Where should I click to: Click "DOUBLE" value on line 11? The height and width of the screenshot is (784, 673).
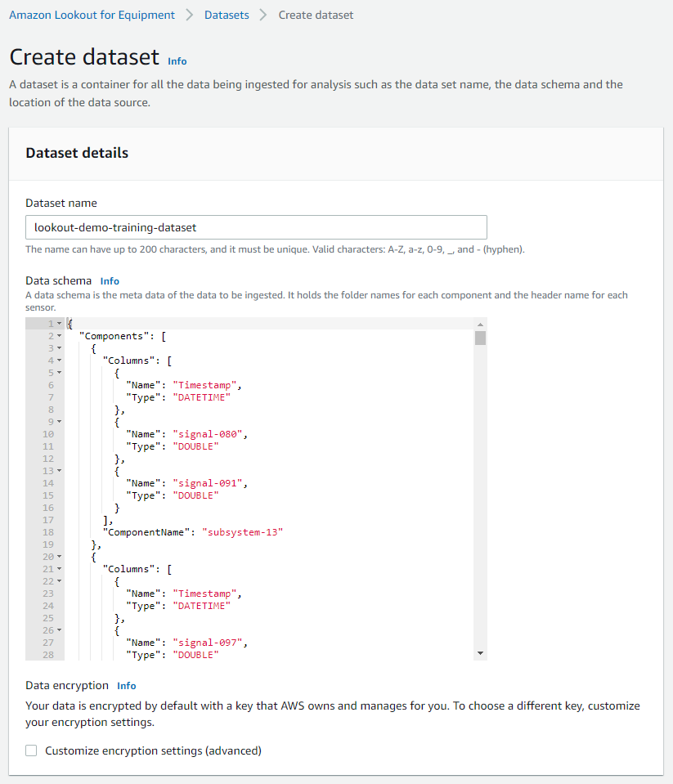(195, 446)
